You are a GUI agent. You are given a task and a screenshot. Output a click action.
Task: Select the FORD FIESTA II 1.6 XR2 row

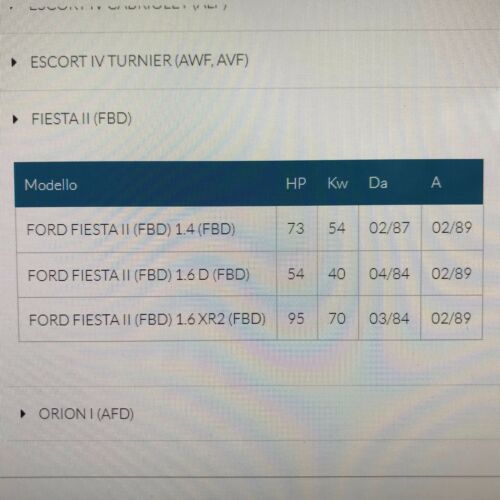coord(250,319)
